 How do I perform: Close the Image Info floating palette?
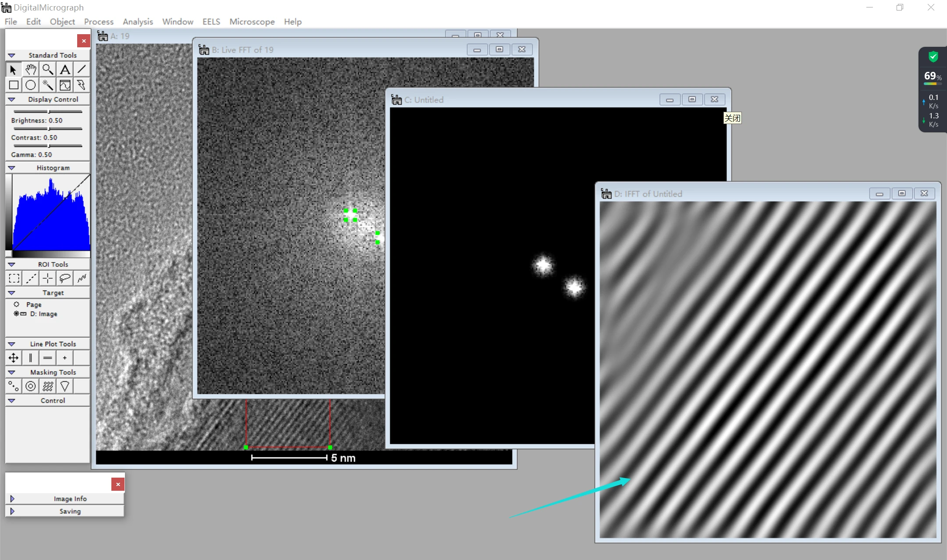(118, 484)
